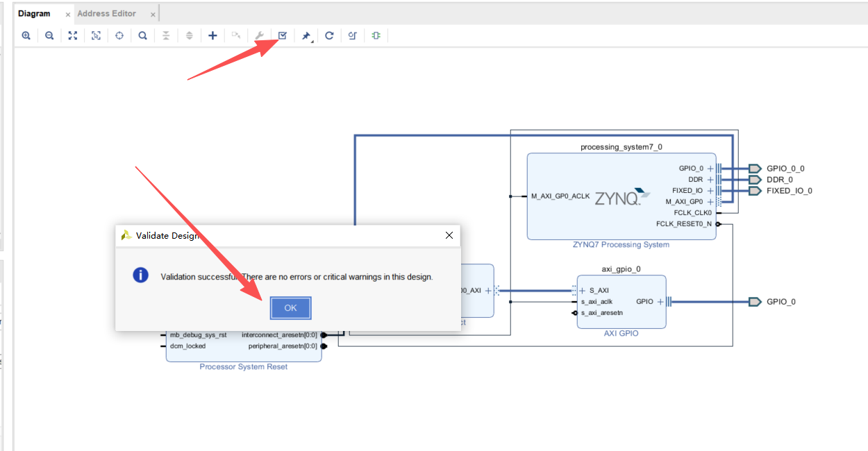This screenshot has height=451, width=868.
Task: Select the interconnect_aresetn[0:0] pin
Action: tap(279, 335)
